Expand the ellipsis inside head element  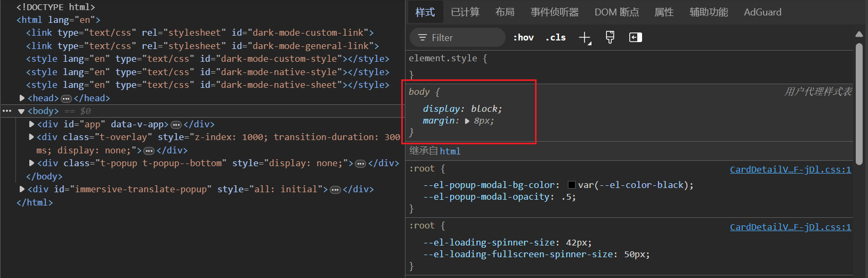pyautogui.click(x=66, y=99)
